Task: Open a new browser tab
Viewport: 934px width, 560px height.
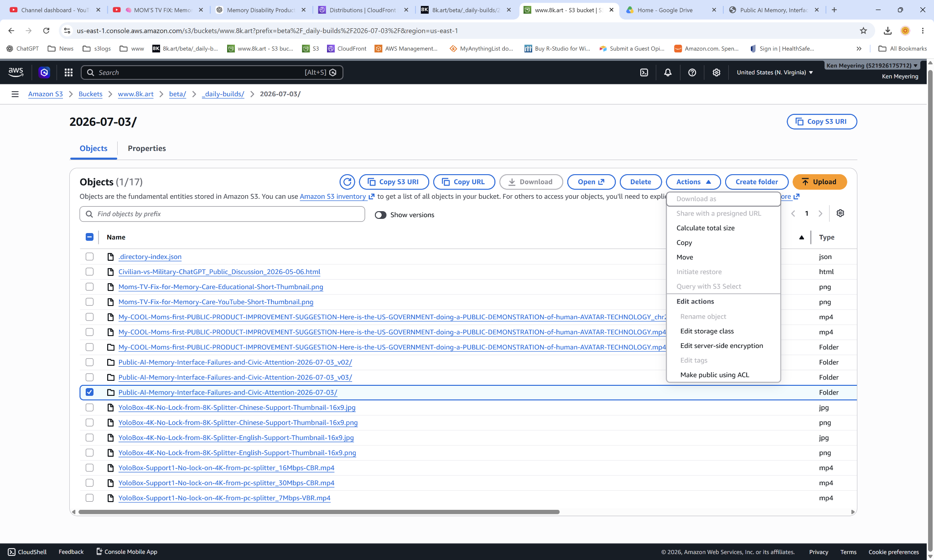Action: [x=834, y=10]
